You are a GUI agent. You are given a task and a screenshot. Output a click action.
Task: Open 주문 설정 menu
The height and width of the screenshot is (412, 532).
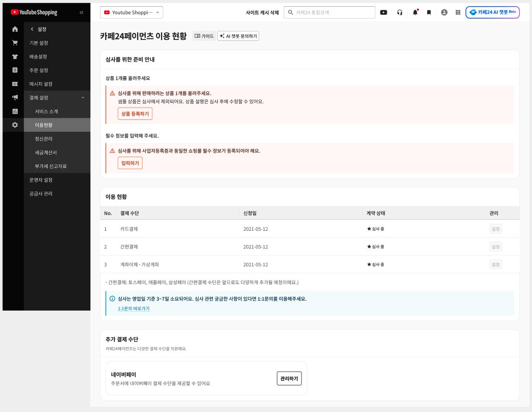[x=39, y=70]
